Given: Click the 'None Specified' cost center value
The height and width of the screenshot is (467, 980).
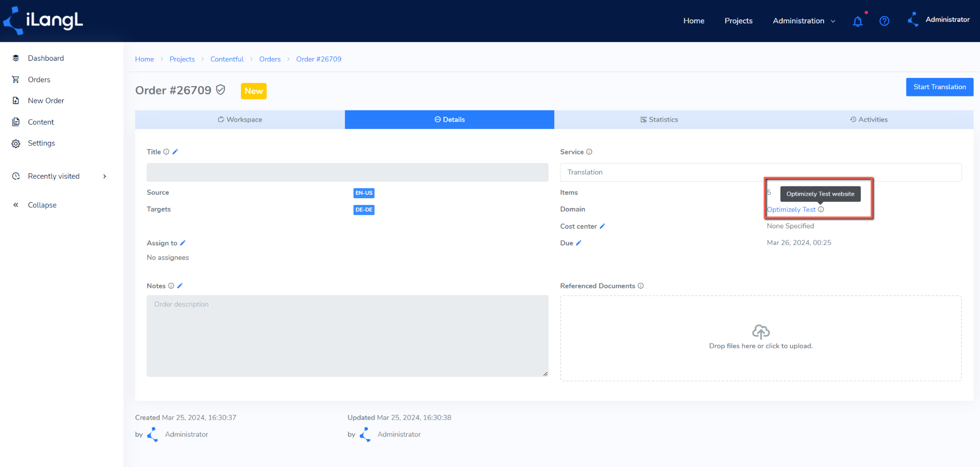Looking at the screenshot, I should [790, 226].
